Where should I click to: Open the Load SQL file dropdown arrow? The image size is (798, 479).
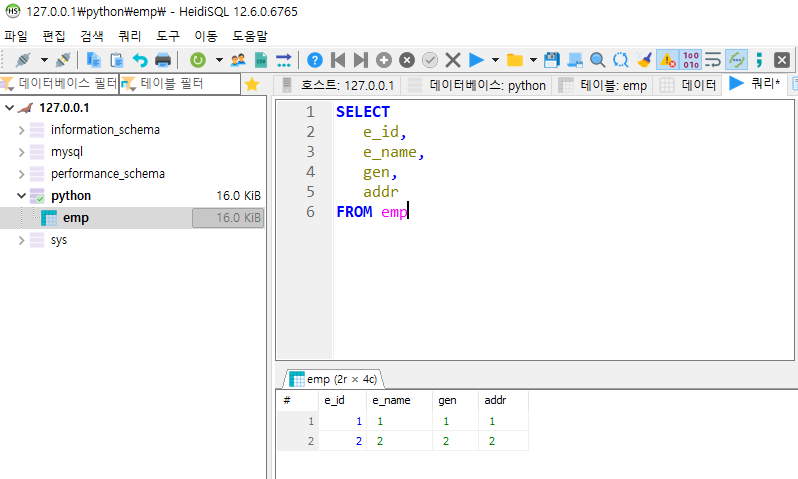533,60
